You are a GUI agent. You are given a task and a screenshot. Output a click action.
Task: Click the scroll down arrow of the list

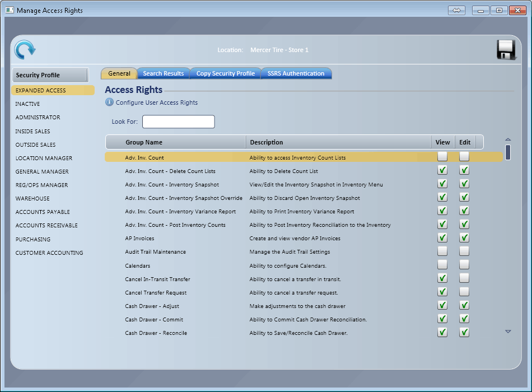pos(508,332)
